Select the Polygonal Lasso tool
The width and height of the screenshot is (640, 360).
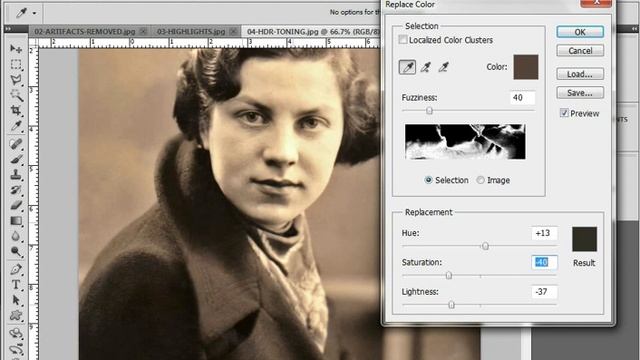pyautogui.click(x=16, y=80)
